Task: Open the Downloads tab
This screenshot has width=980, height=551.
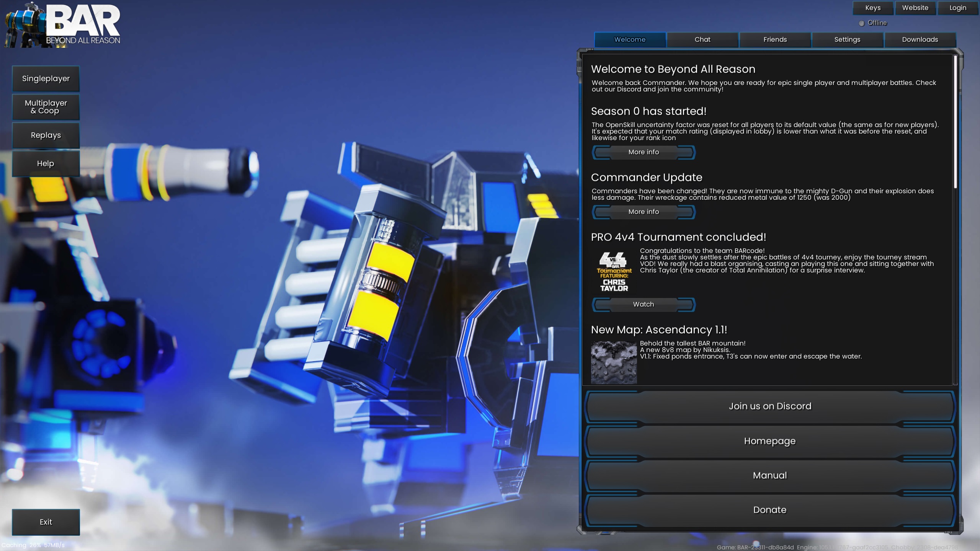Action: (x=920, y=40)
